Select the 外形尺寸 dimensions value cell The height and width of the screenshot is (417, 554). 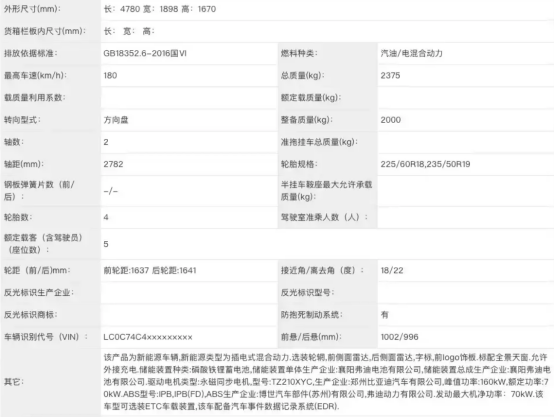tap(327, 9)
